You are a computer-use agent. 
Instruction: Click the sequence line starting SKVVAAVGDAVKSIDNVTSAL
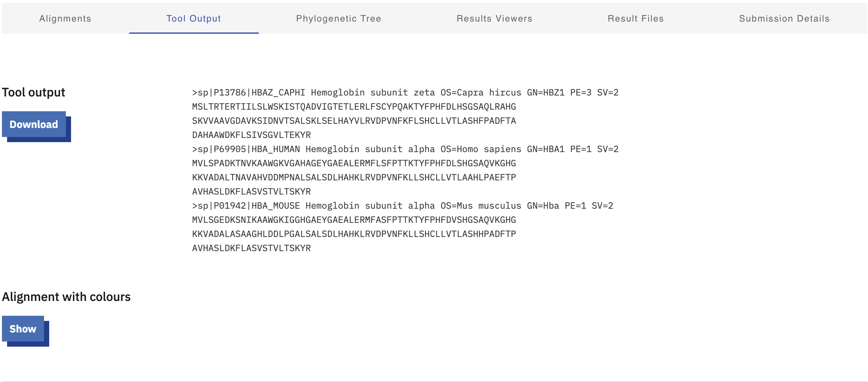pos(354,121)
